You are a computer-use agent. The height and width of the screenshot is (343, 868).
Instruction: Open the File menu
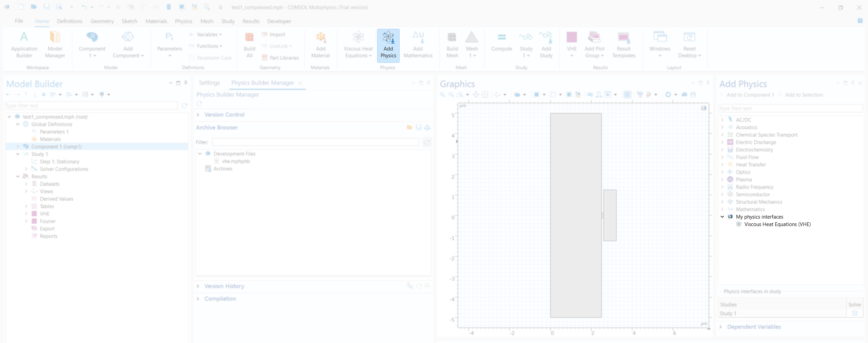19,21
